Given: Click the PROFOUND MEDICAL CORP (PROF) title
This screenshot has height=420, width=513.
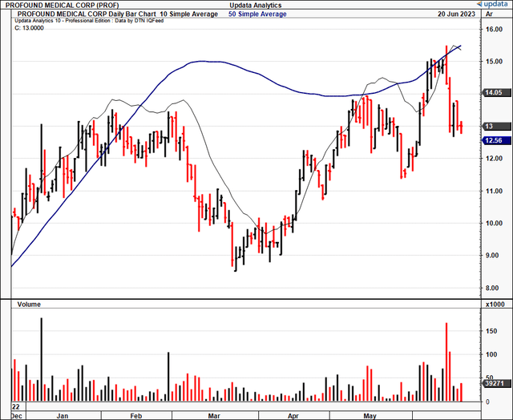Looking at the screenshot, I should point(63,6).
